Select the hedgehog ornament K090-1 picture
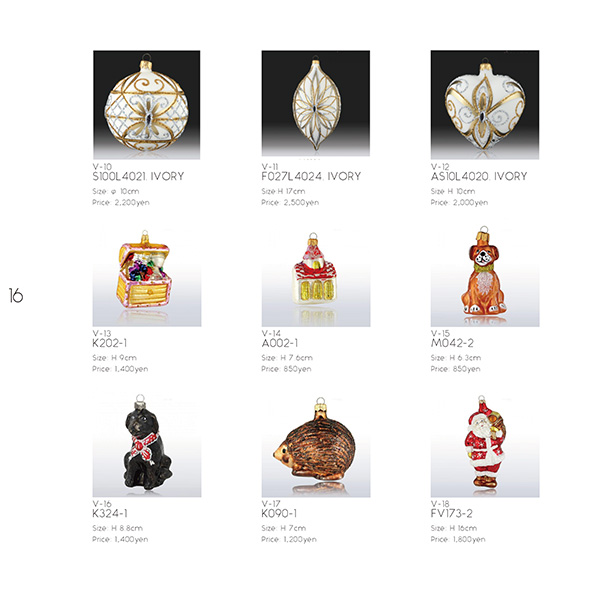 [x=316, y=445]
